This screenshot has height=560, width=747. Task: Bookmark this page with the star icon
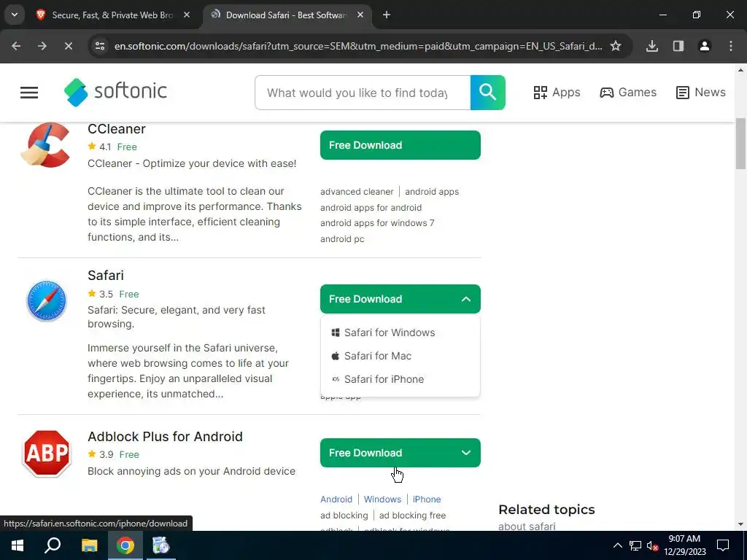pyautogui.click(x=616, y=46)
